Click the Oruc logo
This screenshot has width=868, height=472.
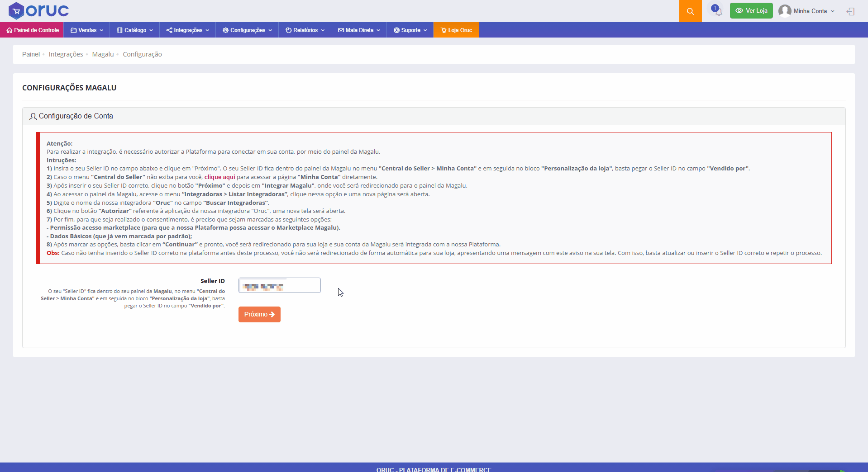[x=39, y=10]
